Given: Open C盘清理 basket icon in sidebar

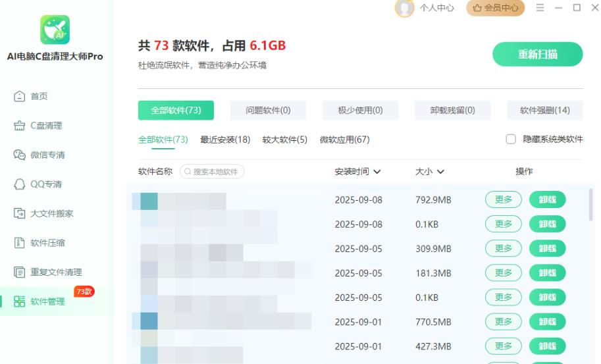Looking at the screenshot, I should tap(19, 126).
